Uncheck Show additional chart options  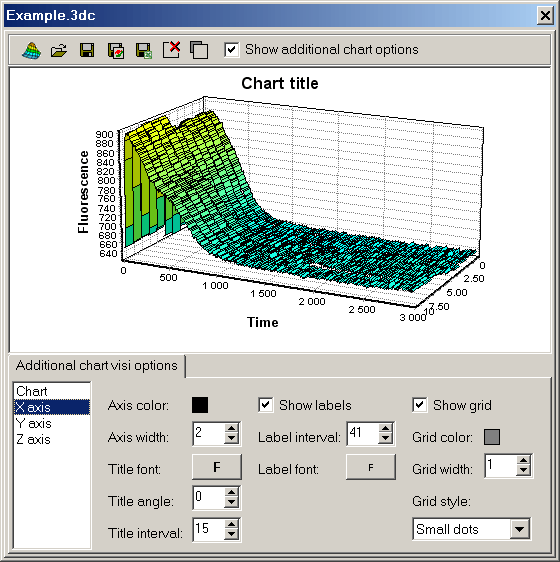click(x=231, y=49)
